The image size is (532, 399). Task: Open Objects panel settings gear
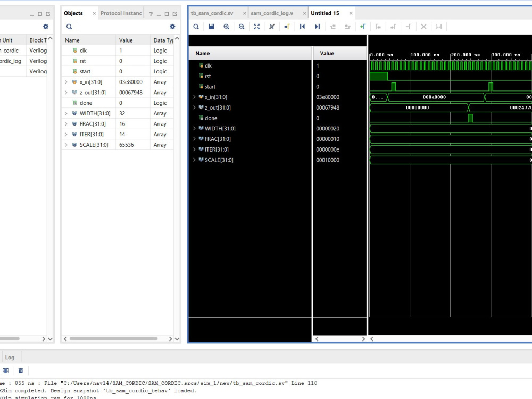tap(172, 27)
